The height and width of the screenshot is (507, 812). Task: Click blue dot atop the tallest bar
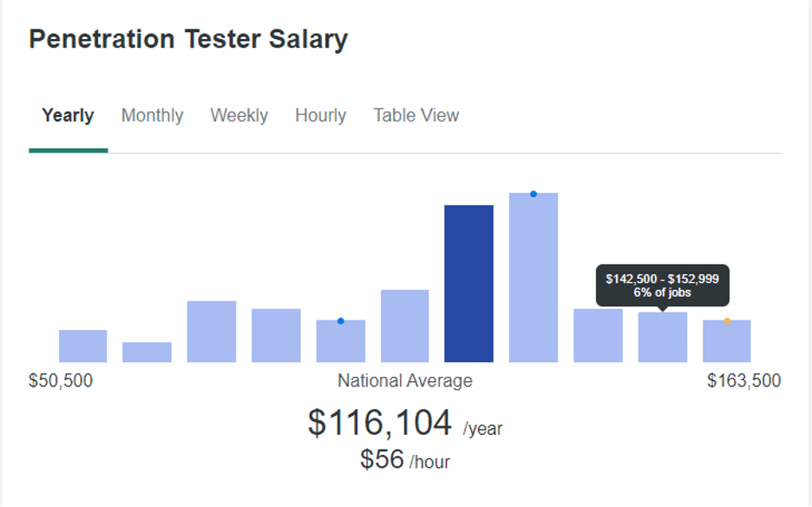point(534,194)
